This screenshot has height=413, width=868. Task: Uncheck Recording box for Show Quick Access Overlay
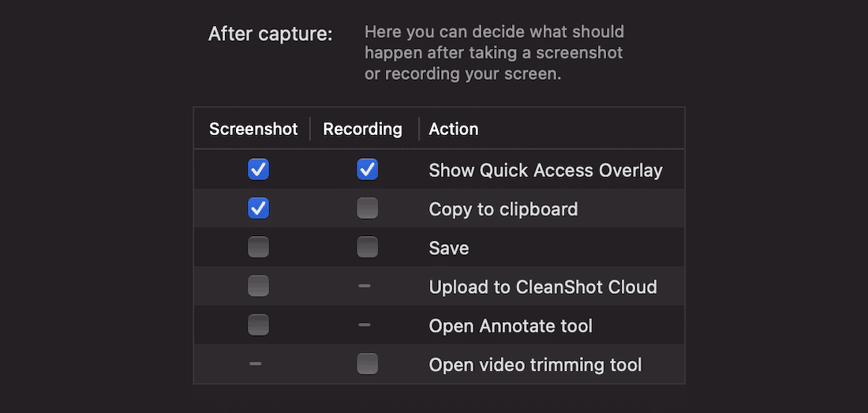pyautogui.click(x=367, y=170)
